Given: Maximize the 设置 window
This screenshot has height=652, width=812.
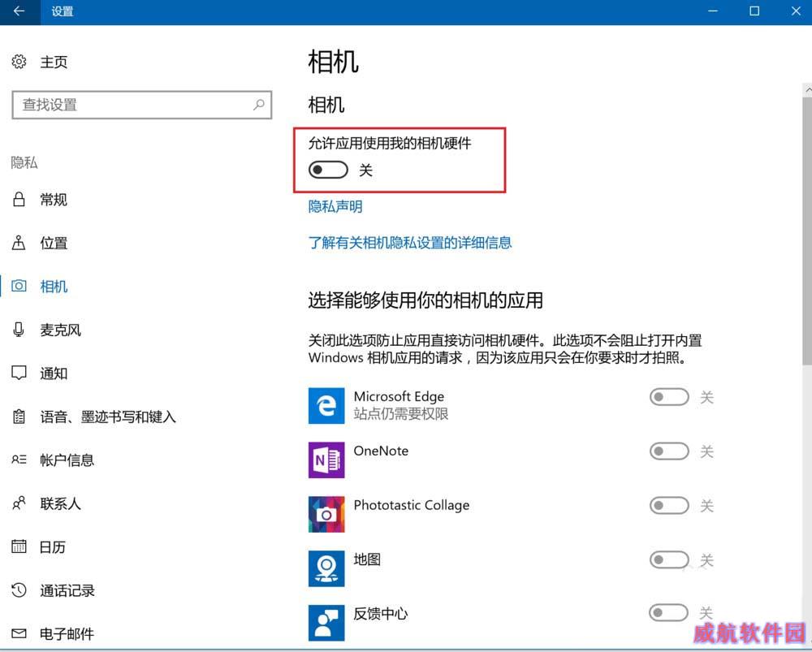Looking at the screenshot, I should (x=754, y=11).
